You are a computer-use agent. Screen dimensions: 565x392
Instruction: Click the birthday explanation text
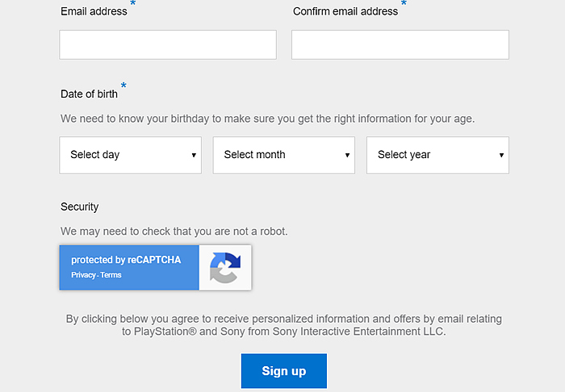pyautogui.click(x=267, y=119)
